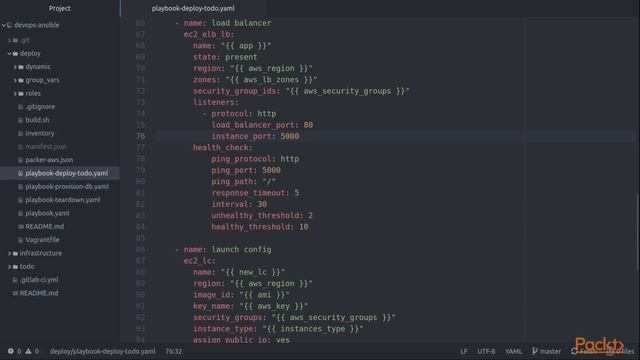The image size is (640, 360).
Task: Open inventory file in the tree
Action: [40, 133]
